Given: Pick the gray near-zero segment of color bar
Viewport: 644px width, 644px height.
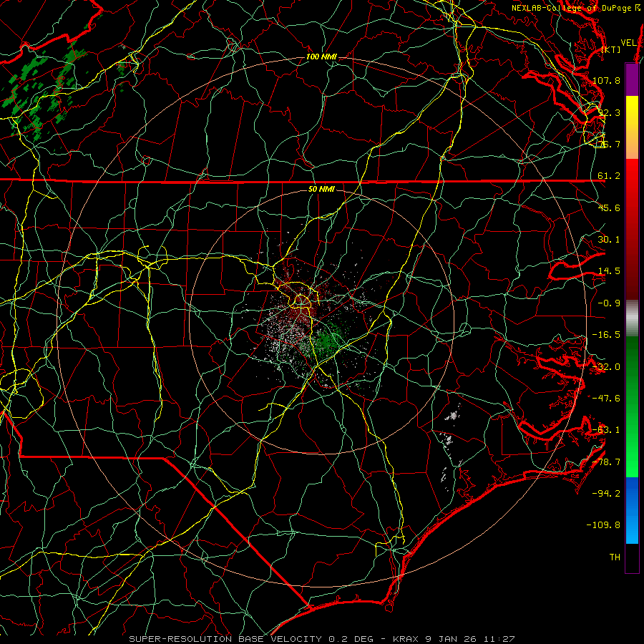Looking at the screenshot, I should click(632, 318).
